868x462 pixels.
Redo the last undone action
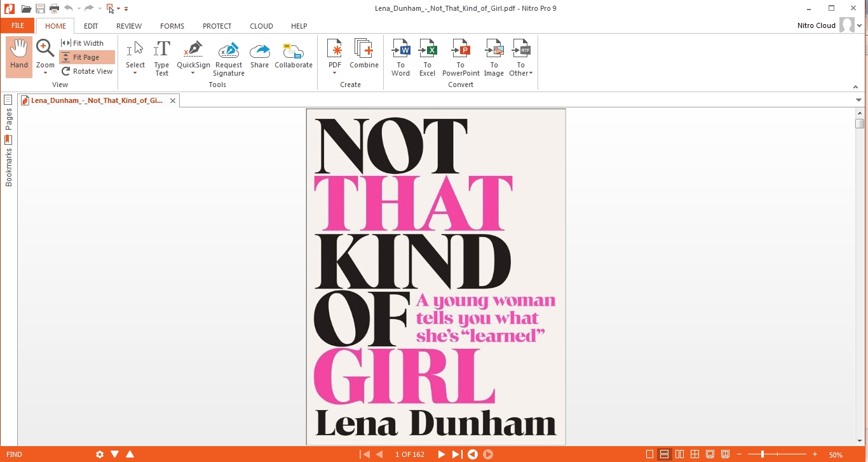click(x=89, y=8)
